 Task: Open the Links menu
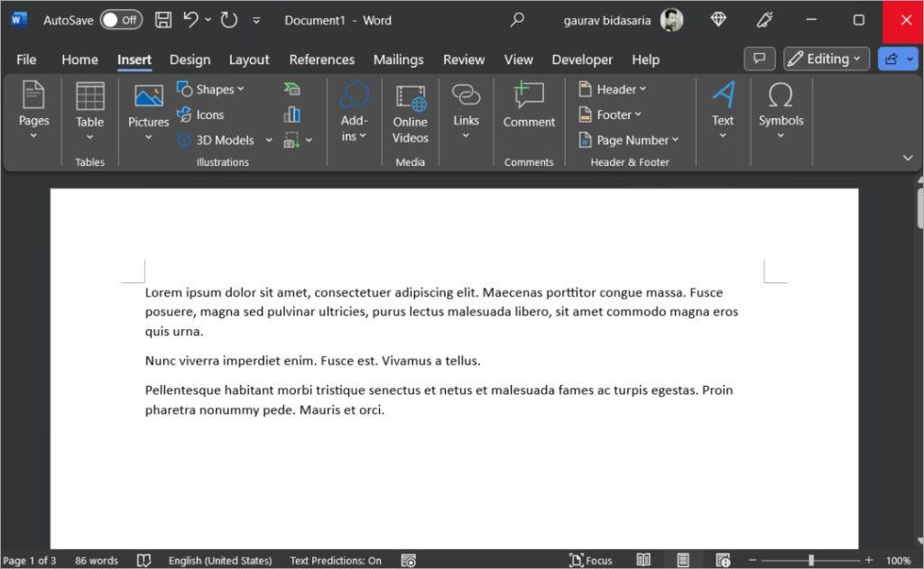coord(466,111)
